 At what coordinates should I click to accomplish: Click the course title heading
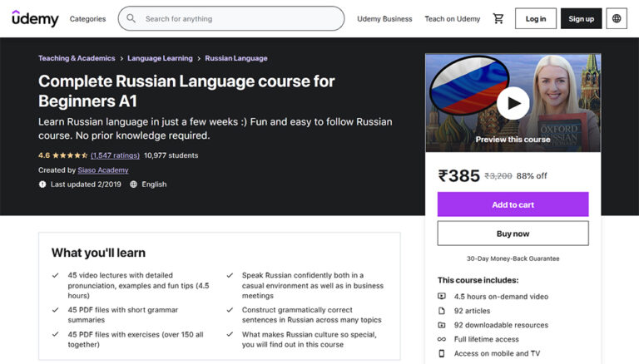(186, 91)
